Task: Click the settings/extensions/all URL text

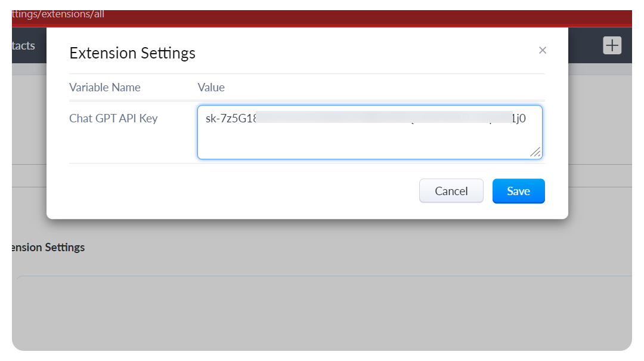Action: [x=58, y=14]
